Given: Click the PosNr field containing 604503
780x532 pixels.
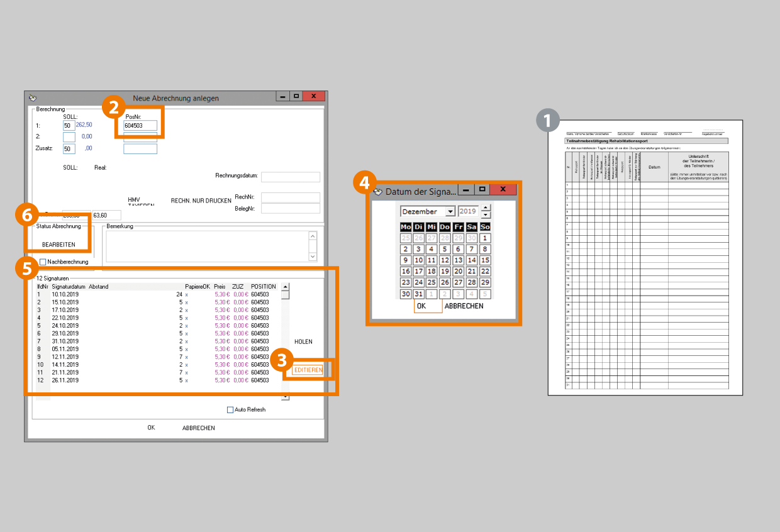Looking at the screenshot, I should point(140,126).
